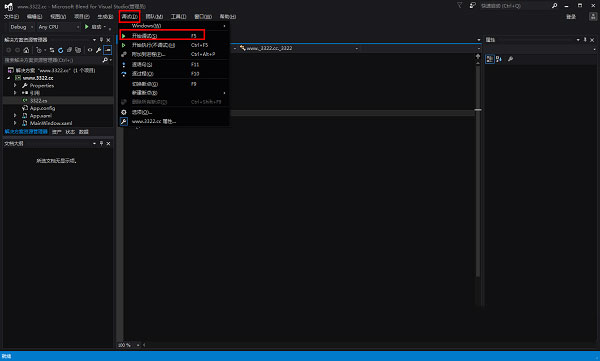Choose Toggle Breakpoint F9 in the Debug menu
This screenshot has width=600, height=361.
tap(174, 84)
